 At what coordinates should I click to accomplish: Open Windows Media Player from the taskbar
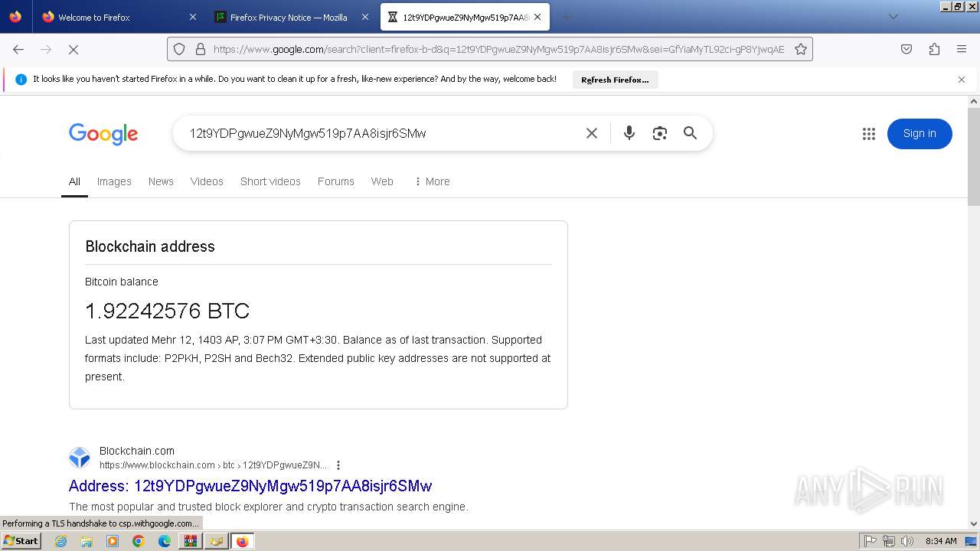pos(113,541)
